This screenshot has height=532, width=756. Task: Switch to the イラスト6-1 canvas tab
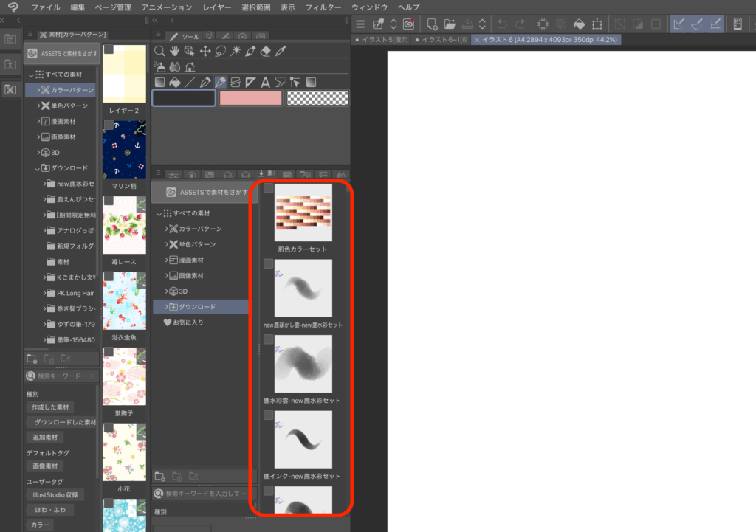441,40
